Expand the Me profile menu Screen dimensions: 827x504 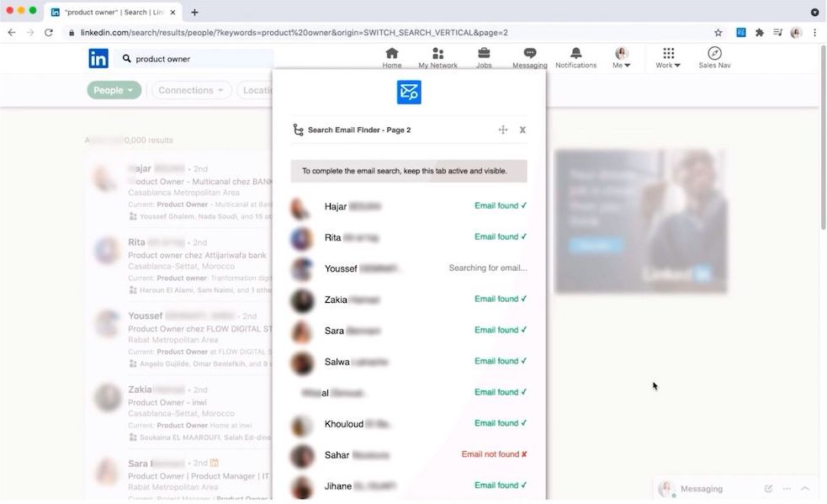[622, 58]
